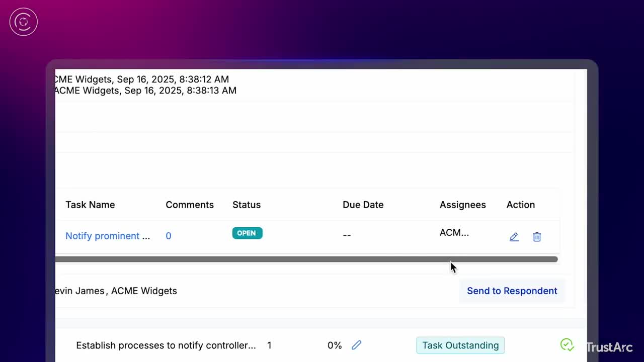Sort by the Task Name column header
Screen dimensions: 644x362
click(90, 205)
